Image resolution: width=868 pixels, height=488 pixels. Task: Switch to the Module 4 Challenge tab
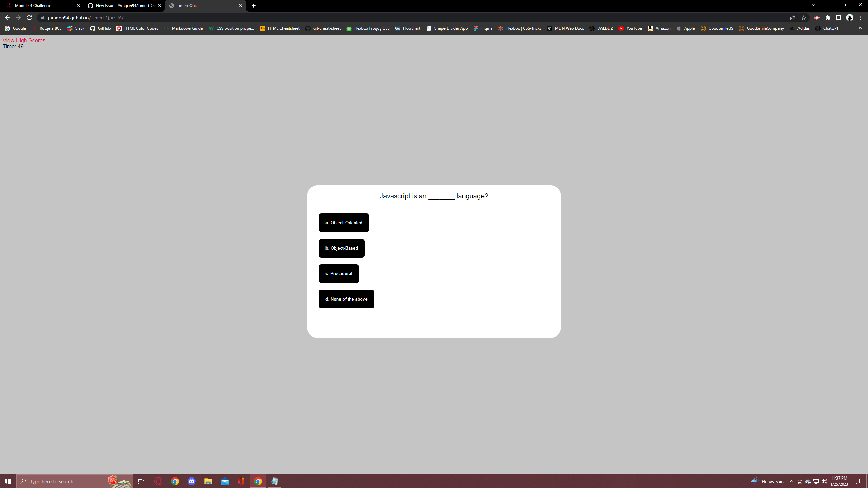[41, 6]
